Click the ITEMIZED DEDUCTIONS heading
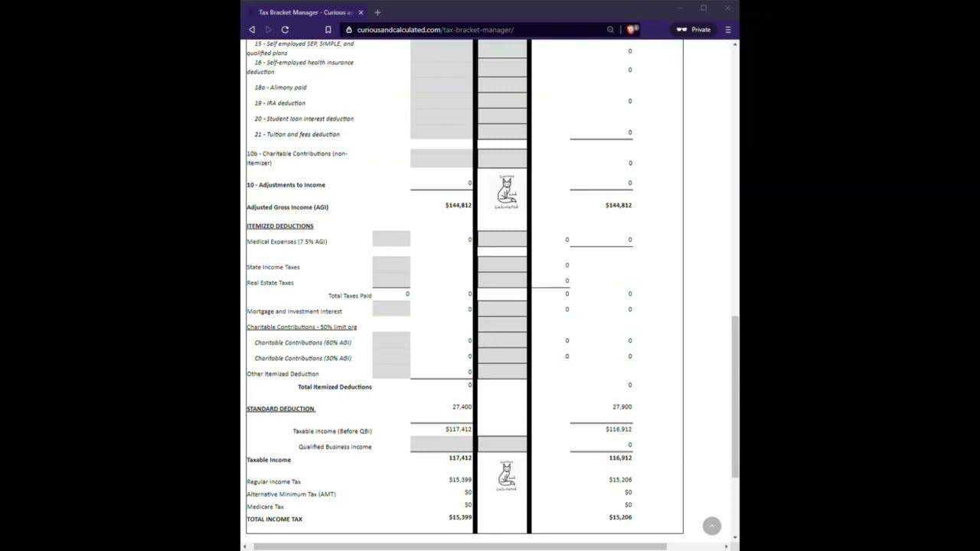Viewport: 980px width, 551px height. [280, 227]
